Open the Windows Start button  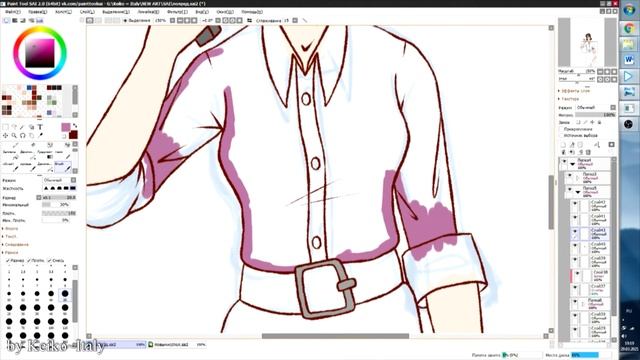[x=629, y=10]
